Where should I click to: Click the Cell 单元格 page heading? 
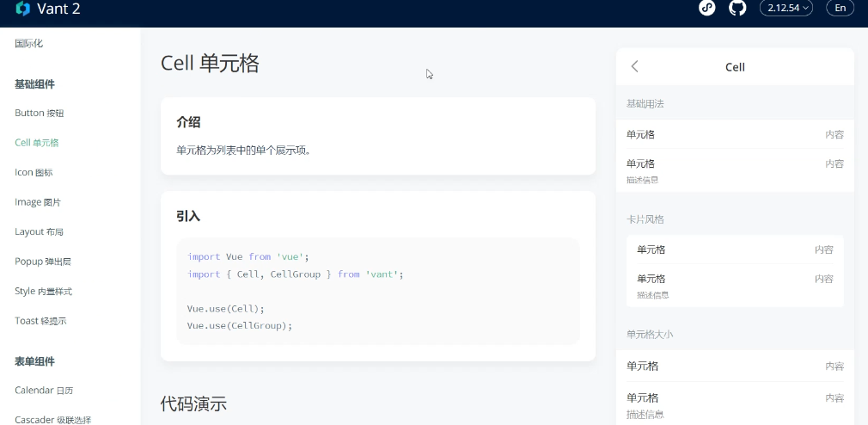pos(210,63)
